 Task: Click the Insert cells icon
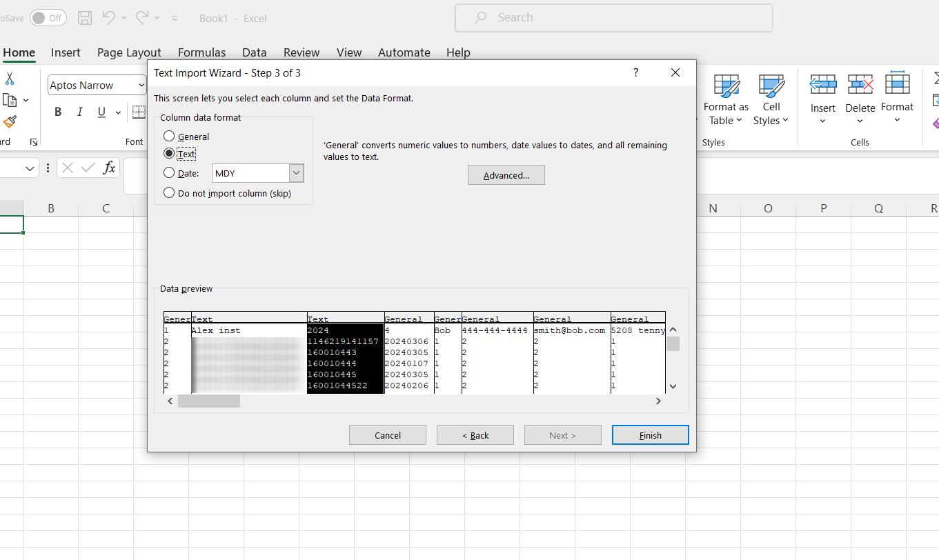click(x=823, y=85)
